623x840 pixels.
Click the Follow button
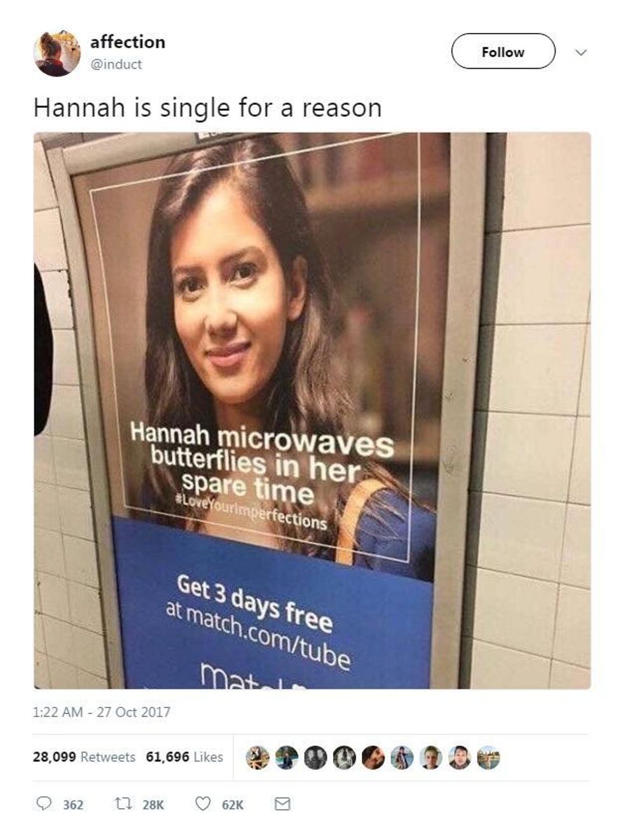pos(503,52)
